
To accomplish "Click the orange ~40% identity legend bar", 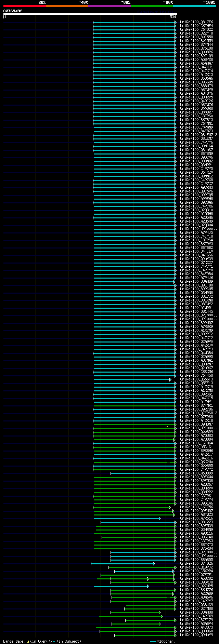I will 67,6.
